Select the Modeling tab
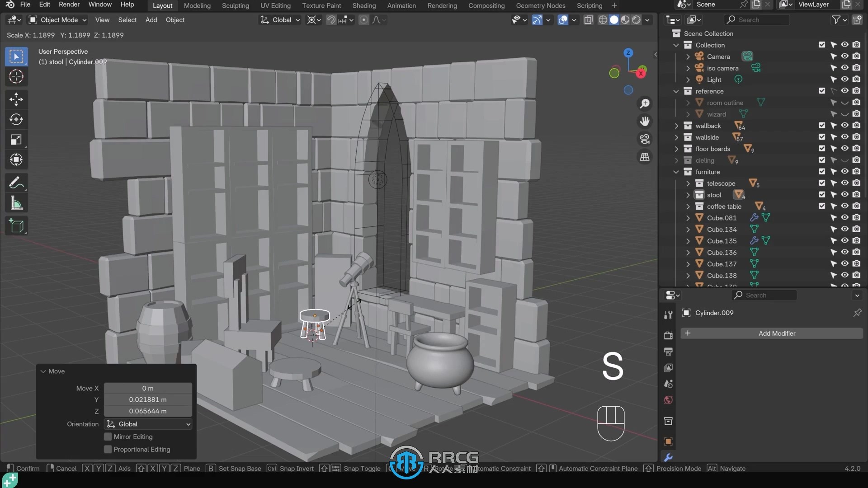Viewport: 868px width, 488px height. 197,5
